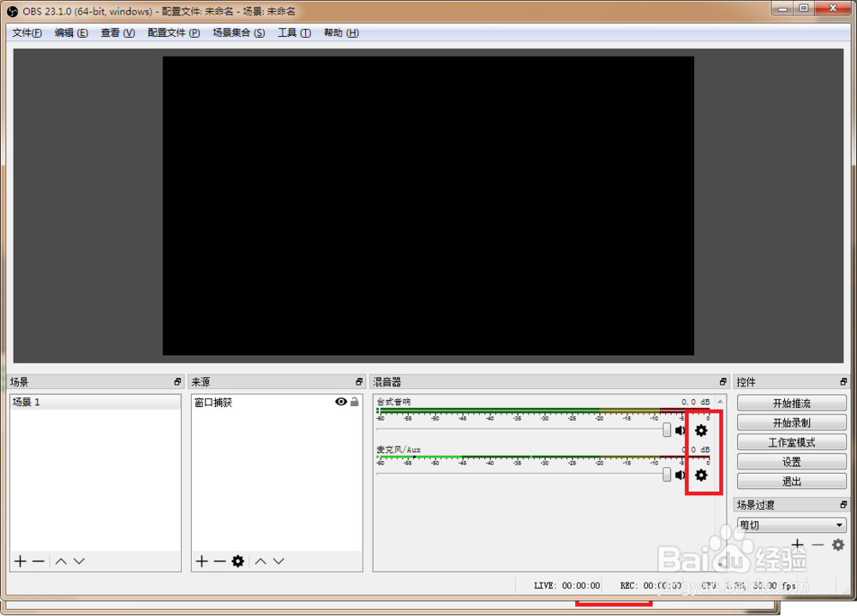The image size is (857, 616).
Task: Open transition properties gear in 场景过渡 panel
Action: tap(838, 545)
